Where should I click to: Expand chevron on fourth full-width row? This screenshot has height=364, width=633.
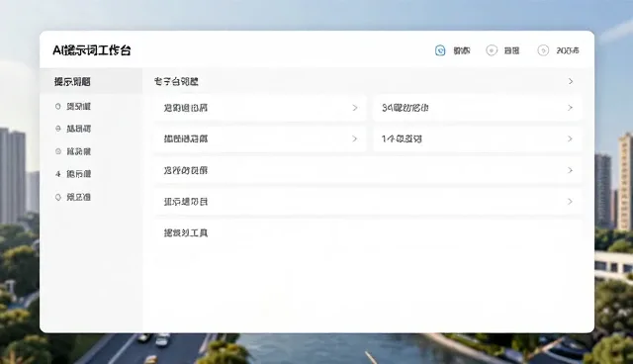[570, 202]
